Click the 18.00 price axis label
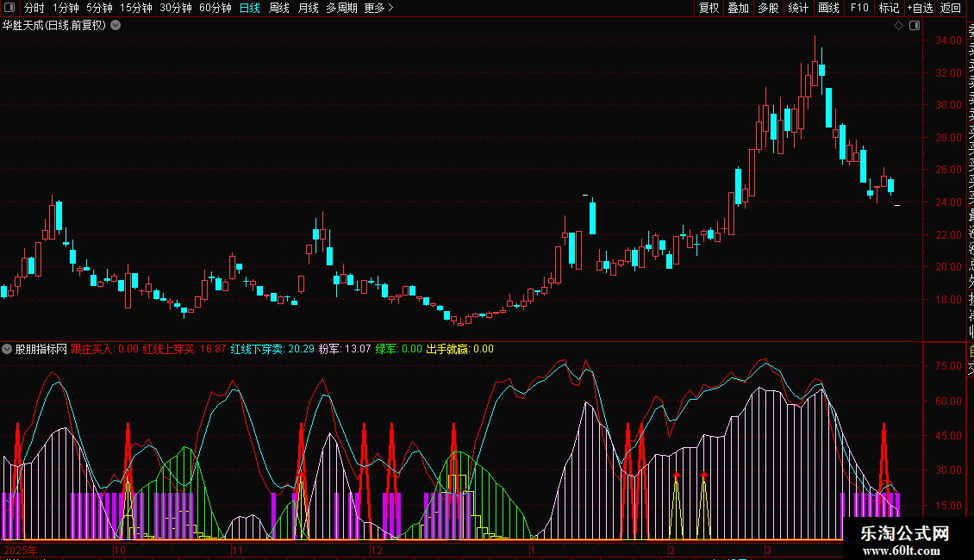 pos(948,299)
